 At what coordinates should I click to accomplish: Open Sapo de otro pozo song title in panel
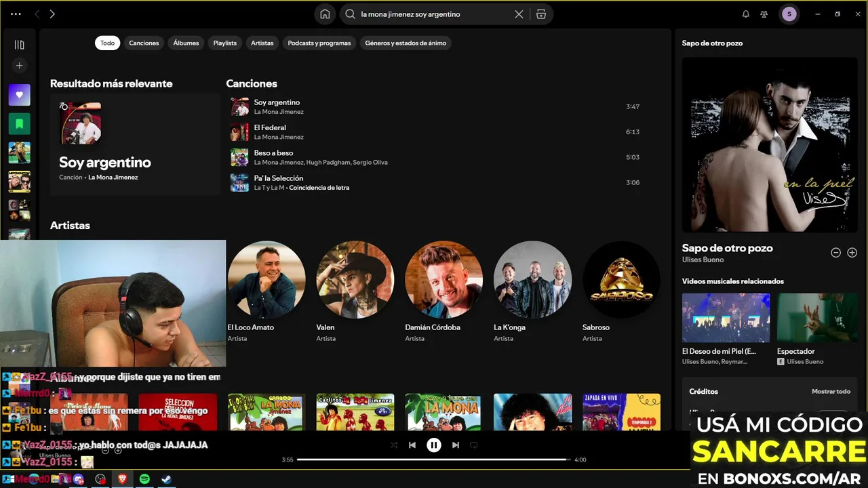(727, 248)
